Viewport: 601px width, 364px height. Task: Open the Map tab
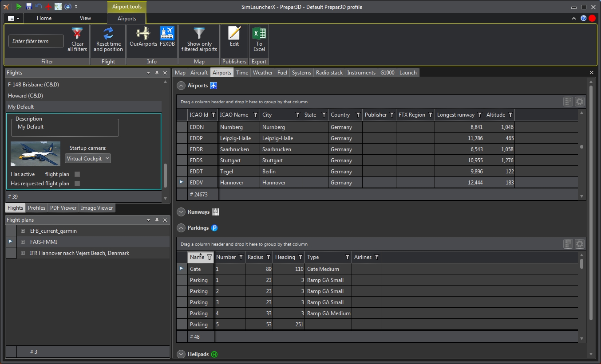[180, 73]
